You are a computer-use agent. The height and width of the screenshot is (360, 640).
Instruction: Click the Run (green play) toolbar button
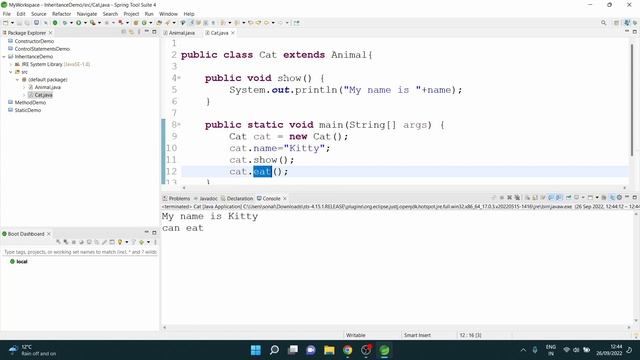79,23
